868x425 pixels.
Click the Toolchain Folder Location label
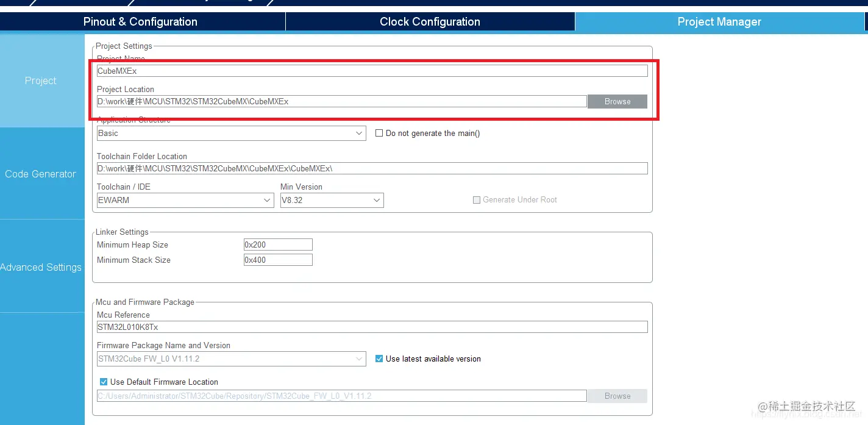coord(142,156)
